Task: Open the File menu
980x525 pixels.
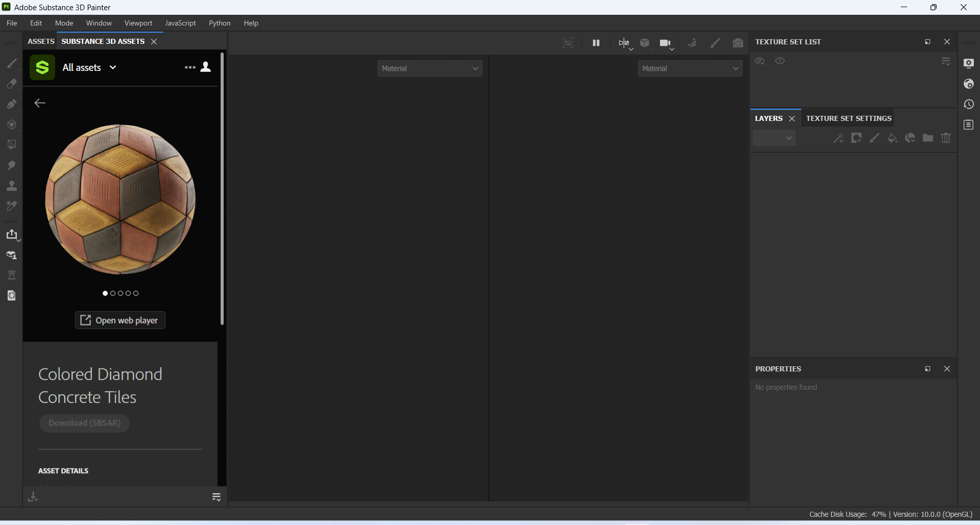Action: point(12,23)
